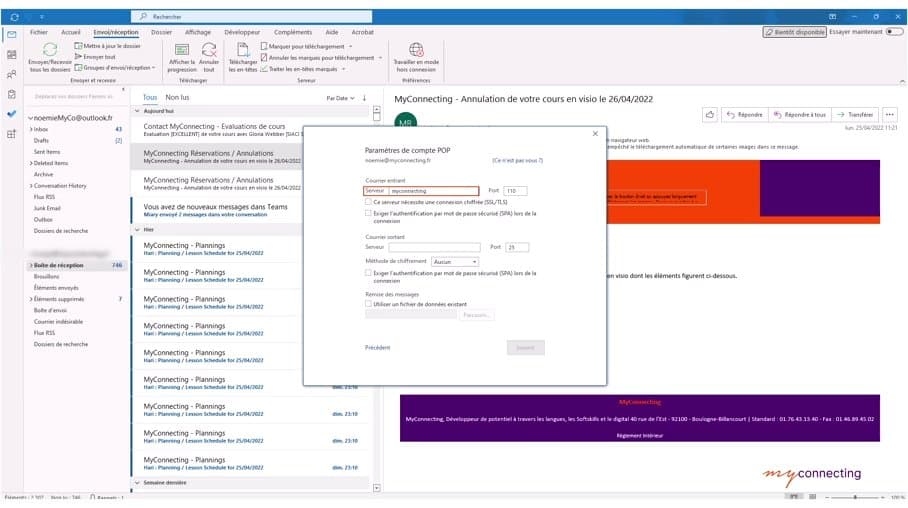Open People contacts in left sidebar
The image size is (908, 508).
click(x=12, y=74)
